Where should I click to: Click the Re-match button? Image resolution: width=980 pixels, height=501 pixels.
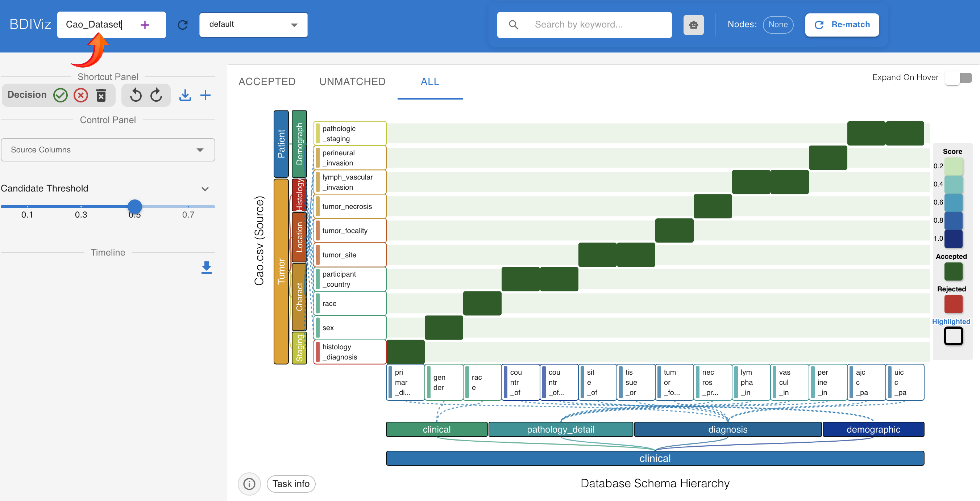[842, 25]
